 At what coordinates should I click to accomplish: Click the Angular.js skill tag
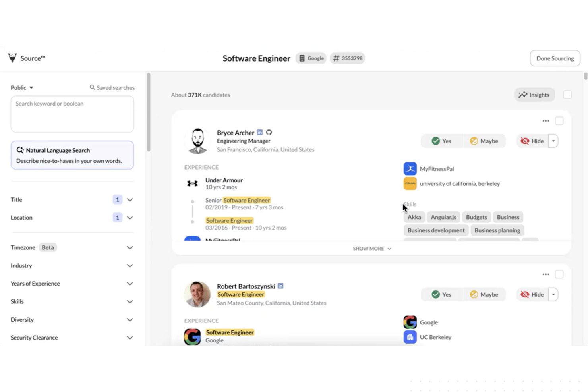pyautogui.click(x=443, y=217)
